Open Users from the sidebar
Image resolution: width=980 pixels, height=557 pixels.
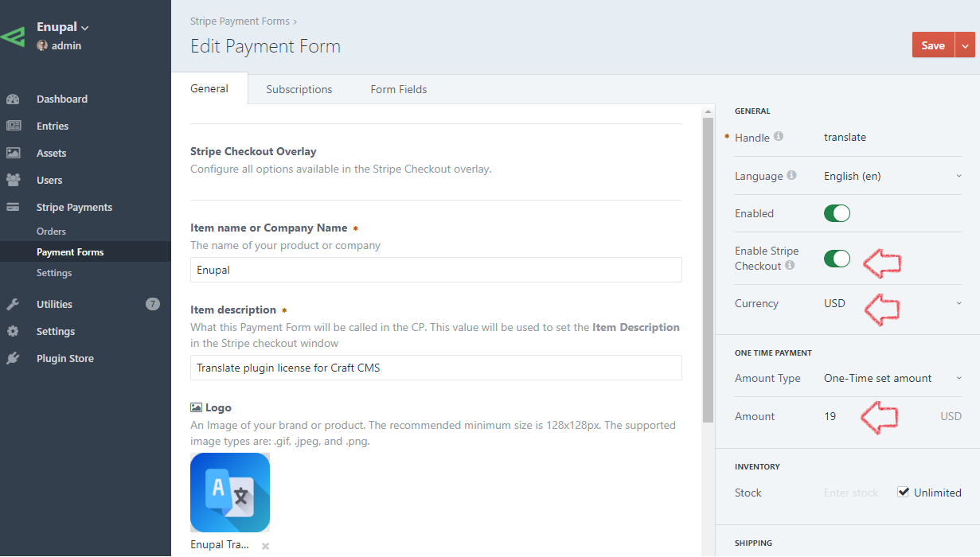click(49, 180)
